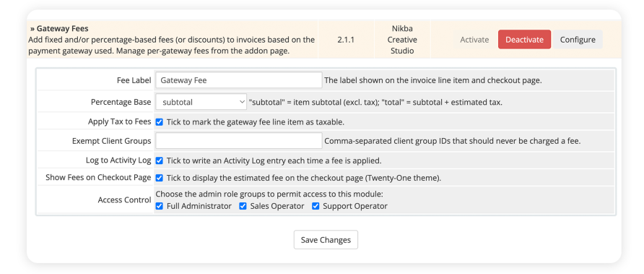The height and width of the screenshot is (274, 644).
Task: Click the Percentage Base label
Action: [x=121, y=102]
